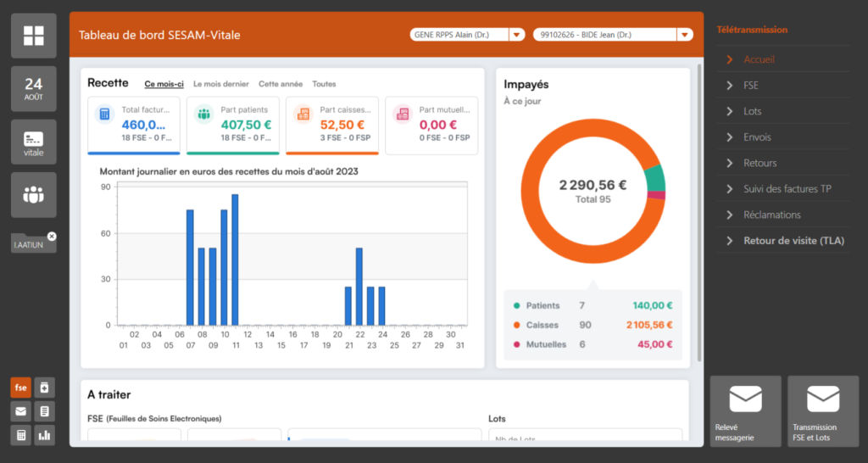Click the Relevé messagerie button
868x463 pixels.
coord(745,411)
